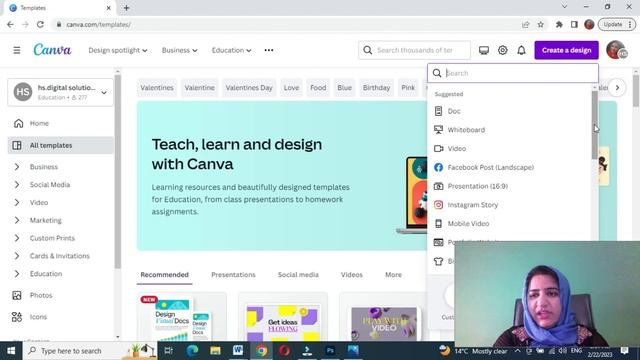Open the profile avatar in header

coord(616,50)
